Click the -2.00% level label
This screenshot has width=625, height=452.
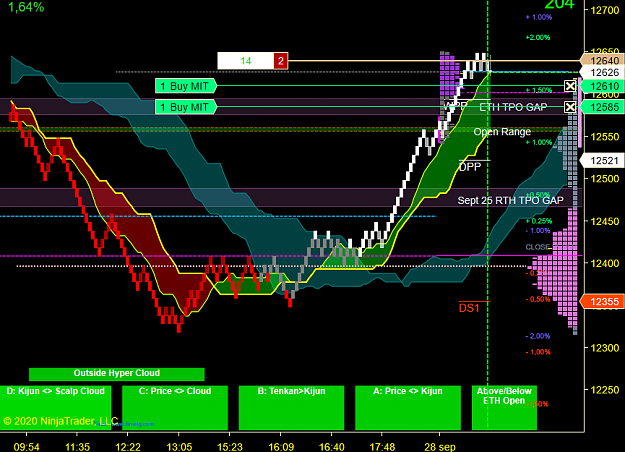point(538,336)
